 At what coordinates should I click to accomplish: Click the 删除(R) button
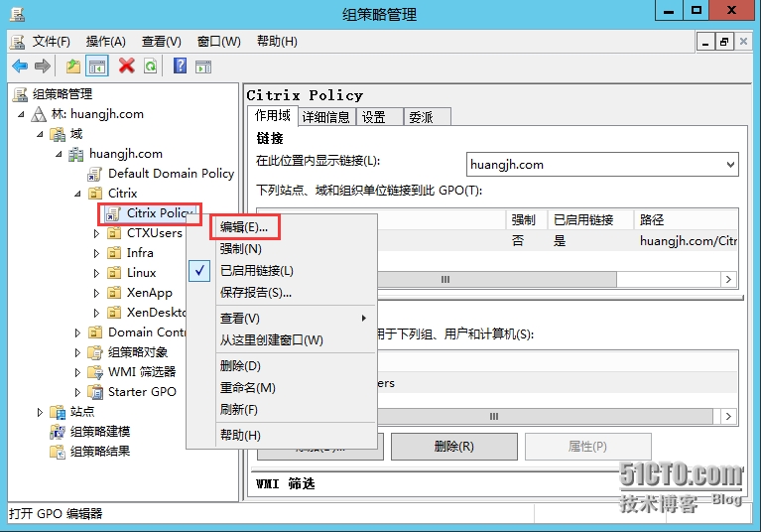tap(453, 447)
